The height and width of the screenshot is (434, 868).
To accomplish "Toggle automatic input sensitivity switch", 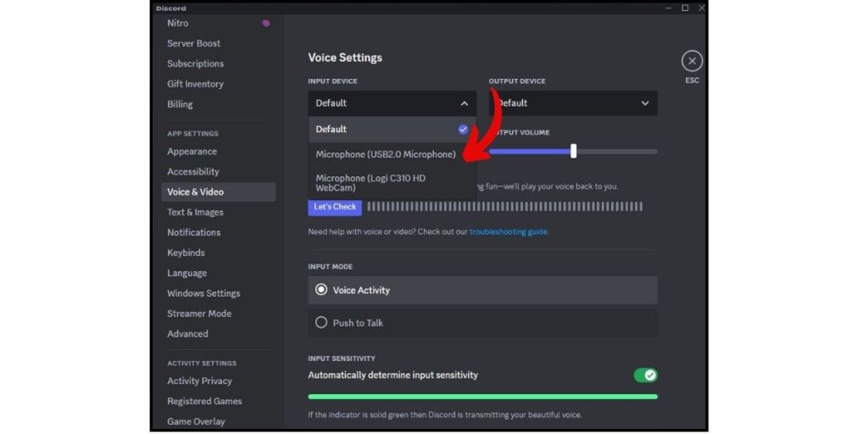I will coord(645,376).
